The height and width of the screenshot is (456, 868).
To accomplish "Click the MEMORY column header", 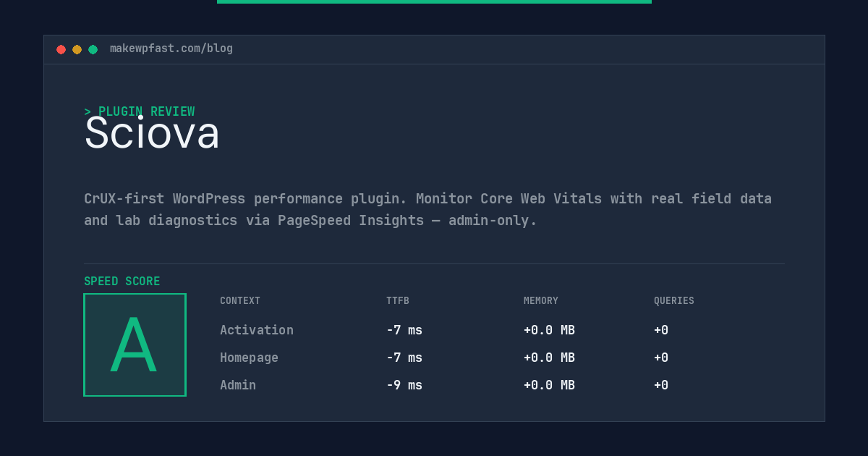I will tap(541, 301).
